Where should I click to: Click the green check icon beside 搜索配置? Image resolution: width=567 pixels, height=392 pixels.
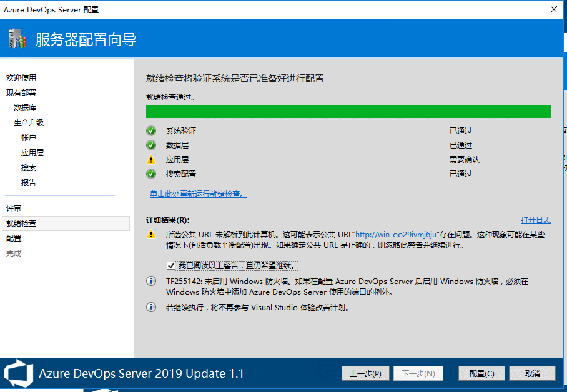(x=151, y=174)
